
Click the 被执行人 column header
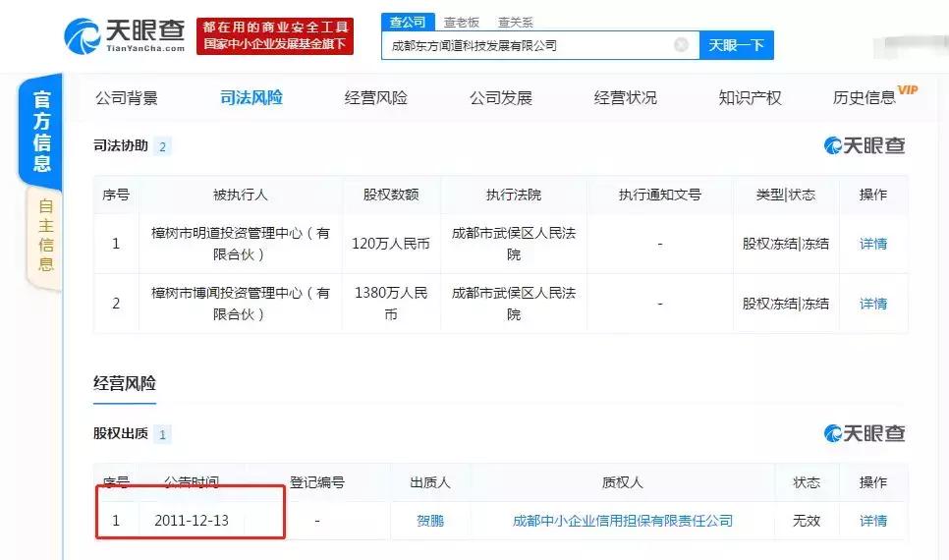pyautogui.click(x=241, y=195)
